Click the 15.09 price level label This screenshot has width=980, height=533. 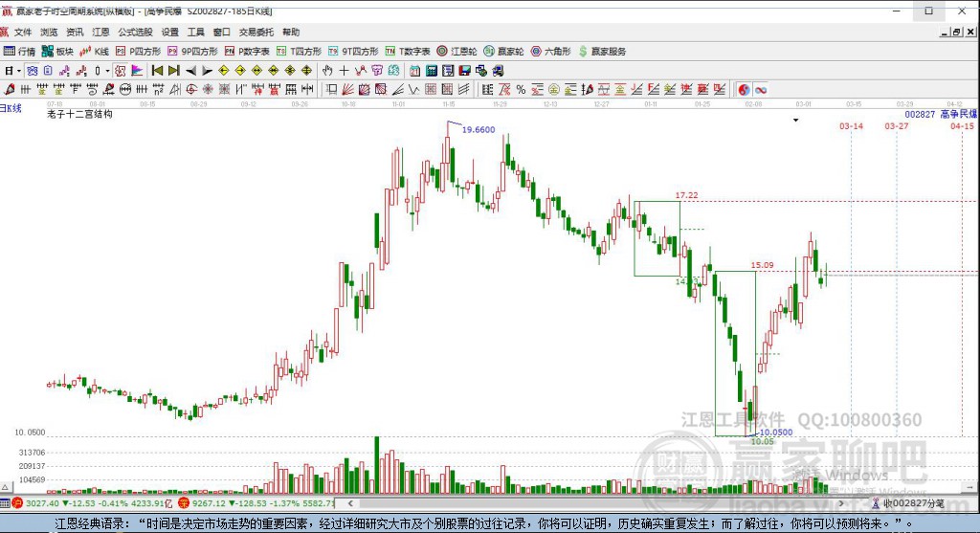tap(762, 265)
